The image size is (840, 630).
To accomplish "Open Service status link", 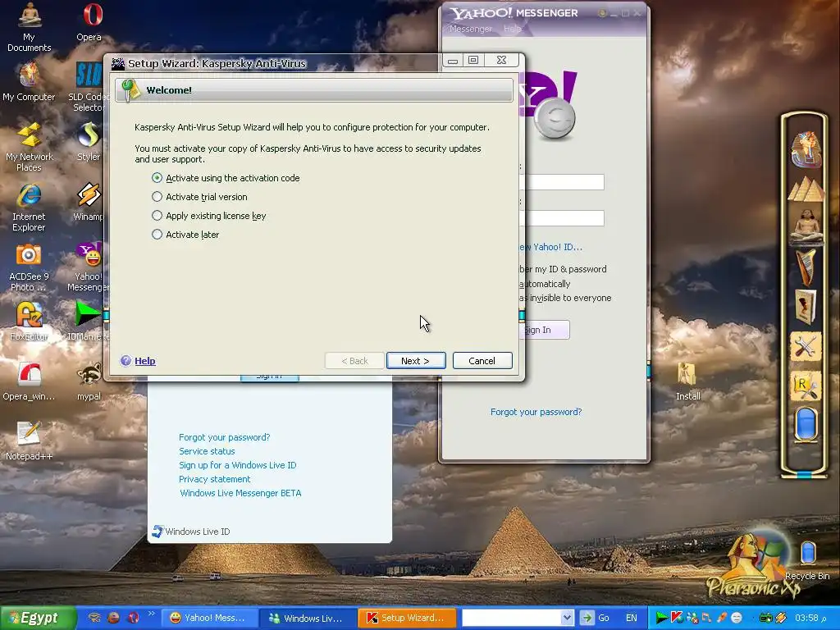I will coord(207,451).
